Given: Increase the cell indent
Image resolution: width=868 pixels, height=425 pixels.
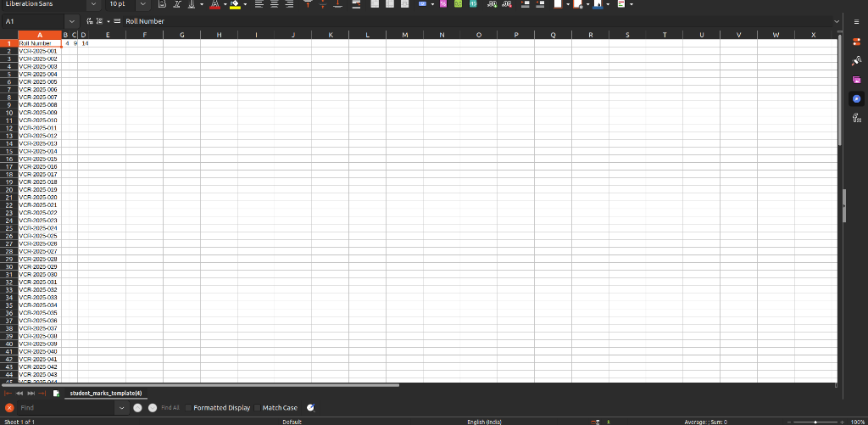Looking at the screenshot, I should point(526,4).
